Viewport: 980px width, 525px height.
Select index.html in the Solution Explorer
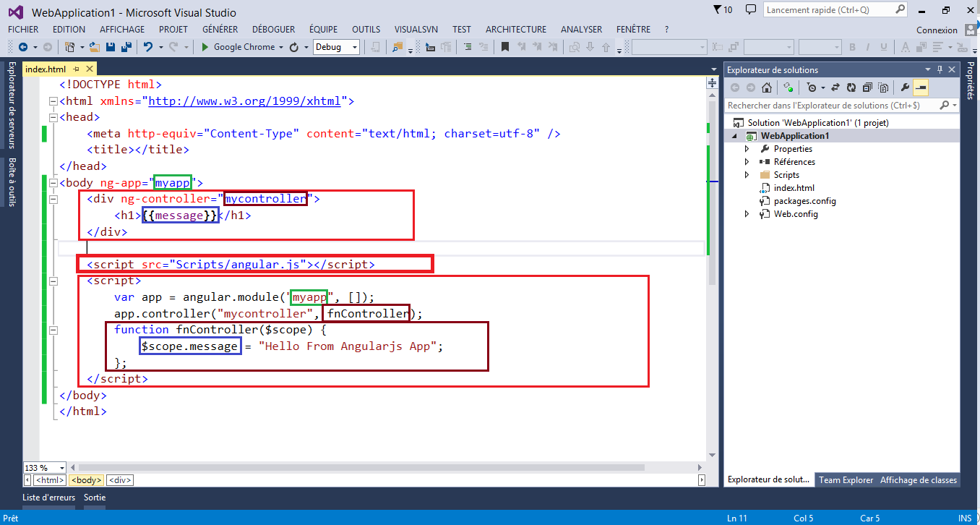tap(794, 188)
